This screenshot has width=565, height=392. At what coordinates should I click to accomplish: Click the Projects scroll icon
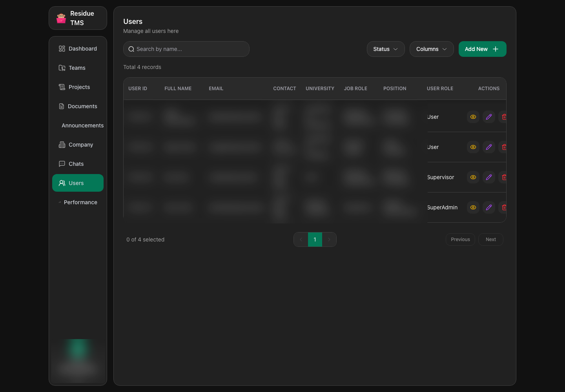coord(62,87)
